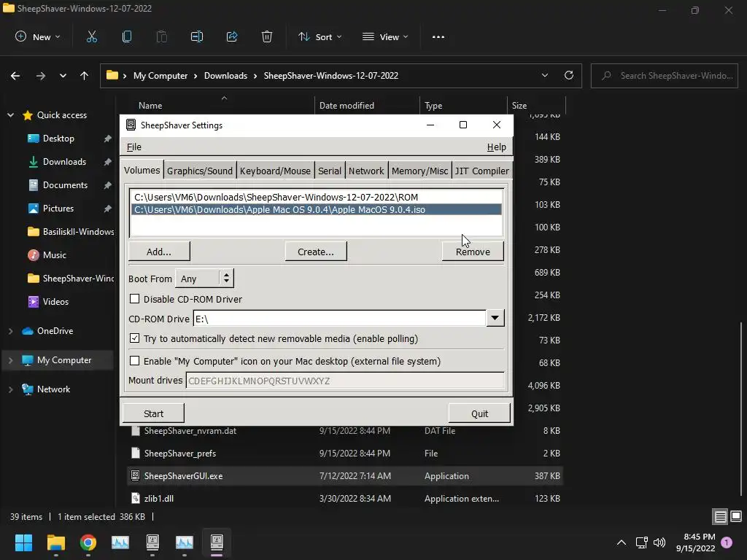The image size is (747, 560).
Task: Open Music in Quick access sidebar
Action: (54, 255)
